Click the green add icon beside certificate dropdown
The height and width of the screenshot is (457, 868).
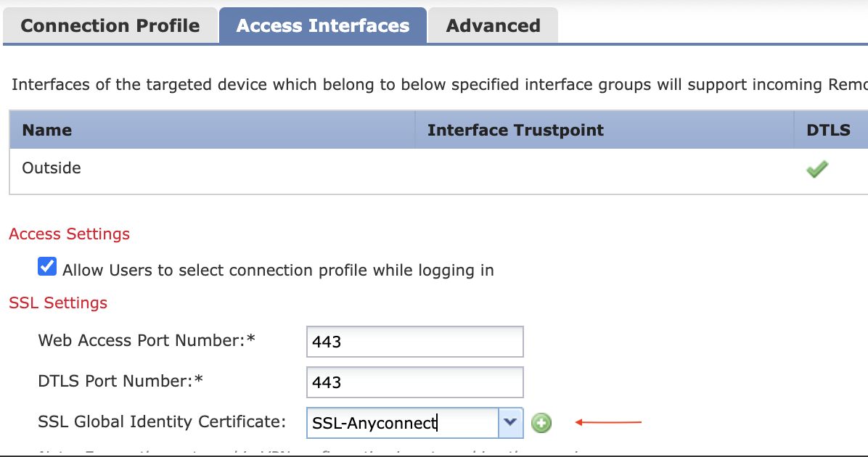(541, 422)
